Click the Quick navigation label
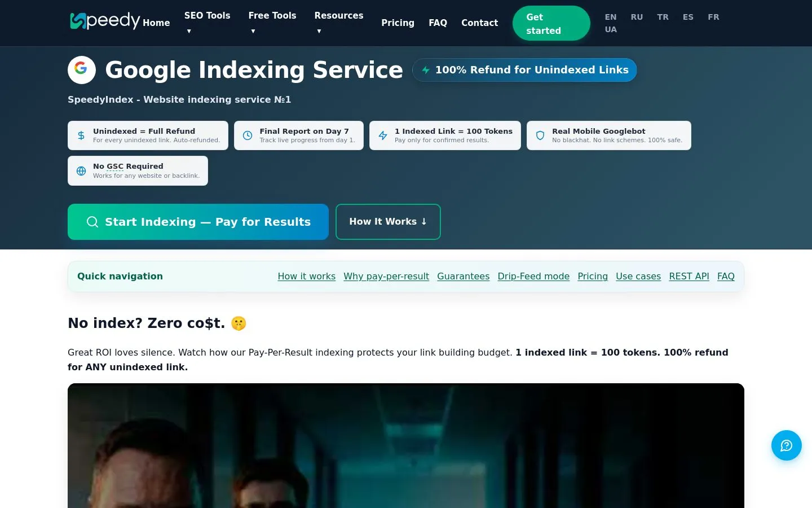This screenshot has height=508, width=812. [x=120, y=276]
